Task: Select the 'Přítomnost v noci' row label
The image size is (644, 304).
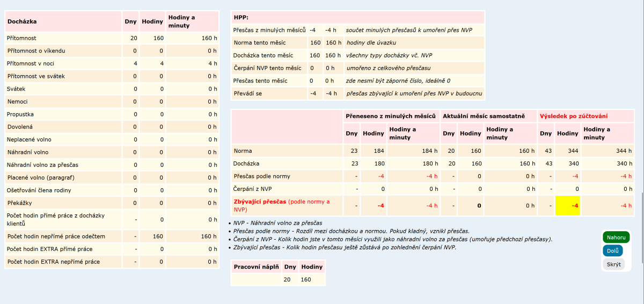Action: [31, 63]
